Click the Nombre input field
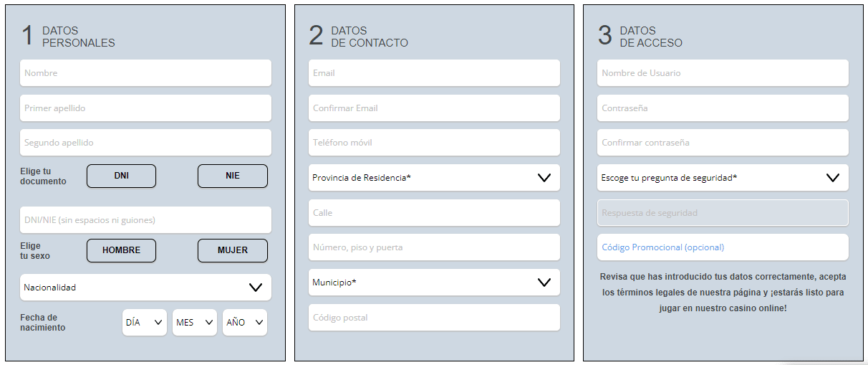Viewport: 868px width, 365px height. 145,73
